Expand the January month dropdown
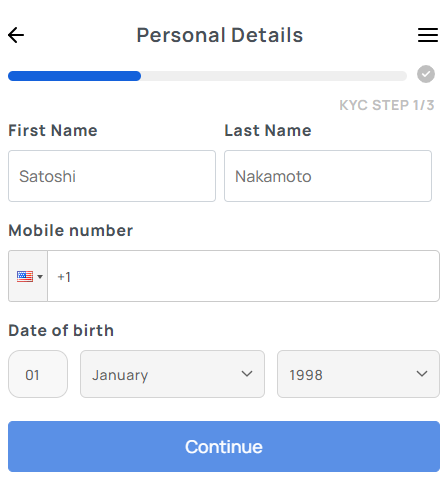 point(172,374)
